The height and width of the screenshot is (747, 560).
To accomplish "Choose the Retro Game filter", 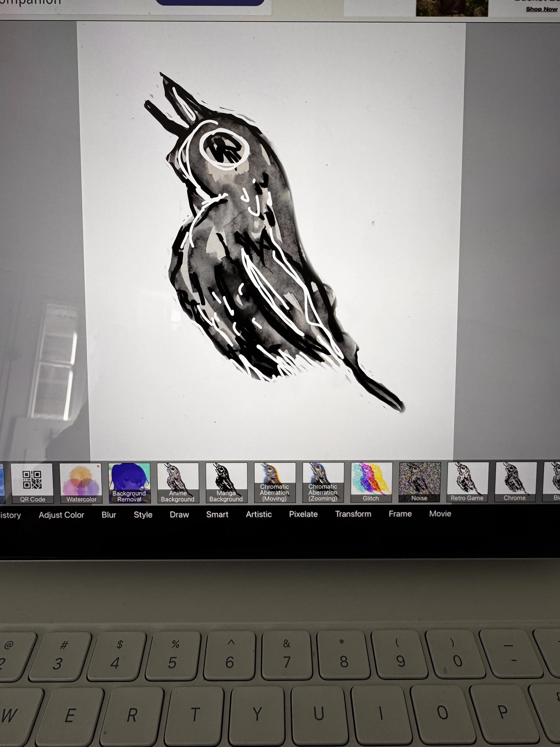I will click(467, 482).
